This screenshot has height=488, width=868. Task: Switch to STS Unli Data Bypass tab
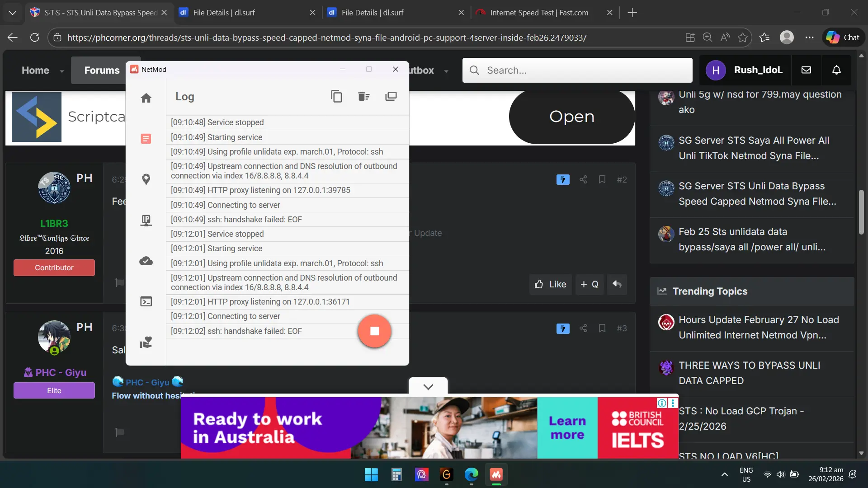(x=98, y=13)
